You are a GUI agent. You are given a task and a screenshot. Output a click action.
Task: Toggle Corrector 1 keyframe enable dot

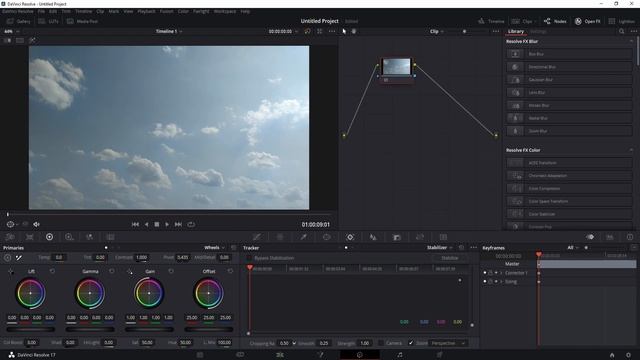485,273
